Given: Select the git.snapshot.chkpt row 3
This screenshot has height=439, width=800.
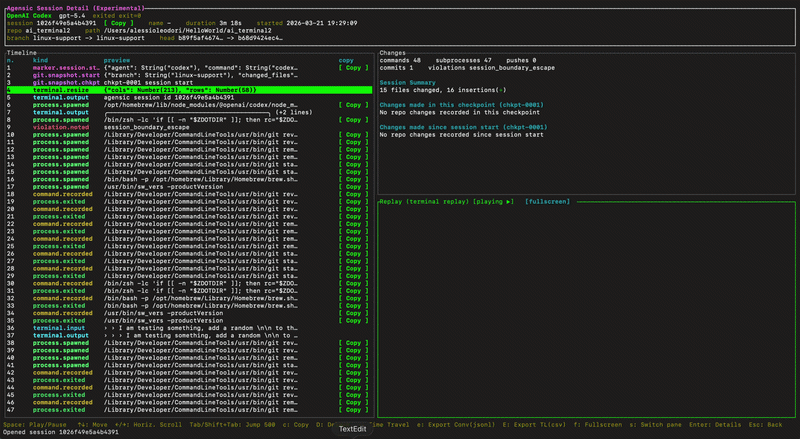Looking at the screenshot, I should 66,82.
